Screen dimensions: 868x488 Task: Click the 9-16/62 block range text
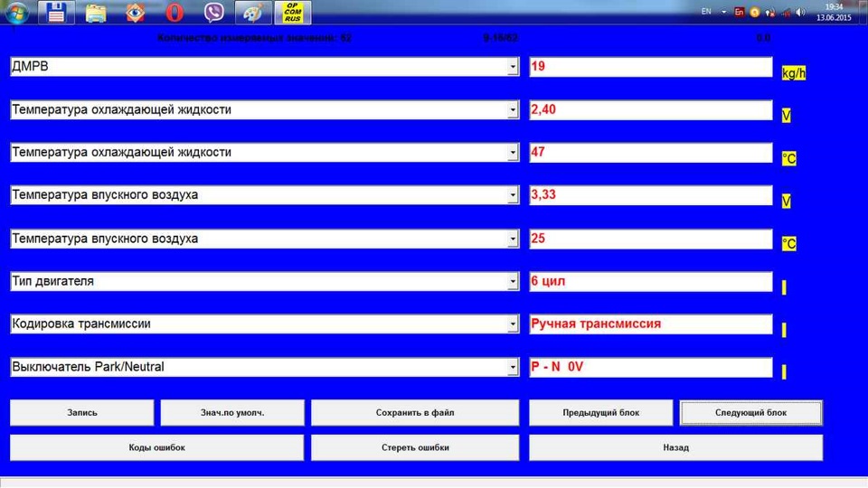tap(500, 38)
